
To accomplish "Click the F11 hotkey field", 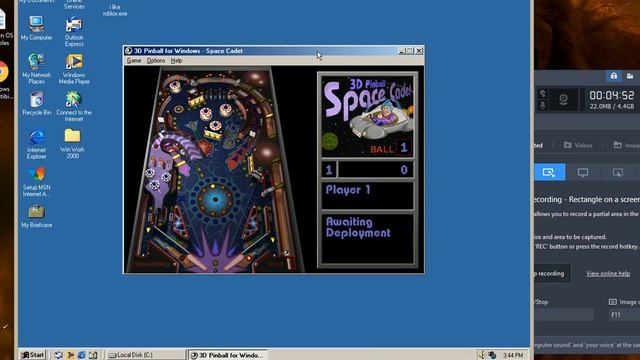I will (x=624, y=315).
